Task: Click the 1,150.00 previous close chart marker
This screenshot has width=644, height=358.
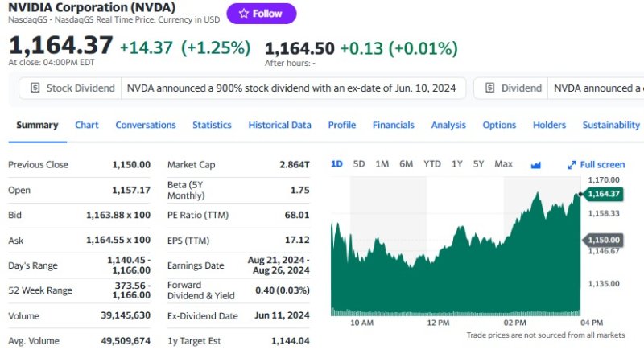Action: 603,240
